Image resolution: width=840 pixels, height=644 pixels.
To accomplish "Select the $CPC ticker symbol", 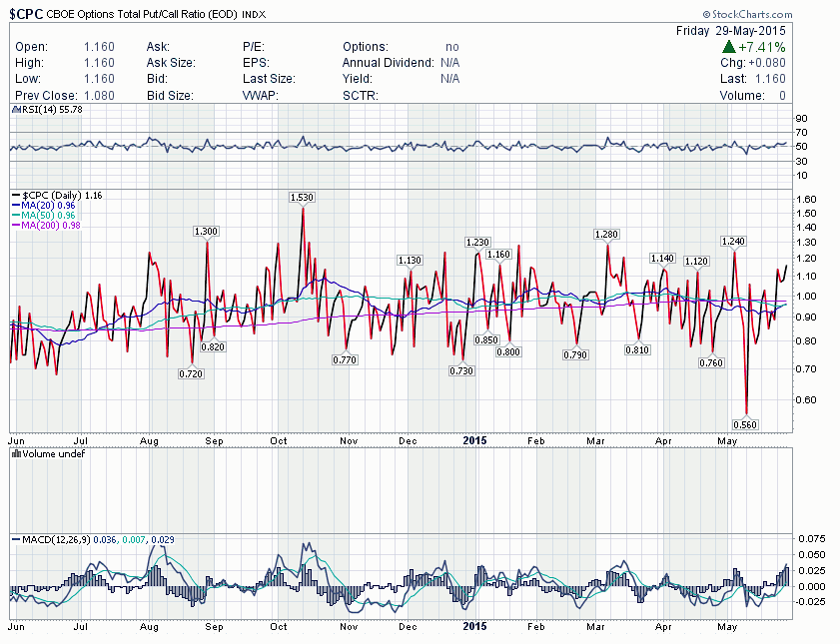I will tap(26, 14).
